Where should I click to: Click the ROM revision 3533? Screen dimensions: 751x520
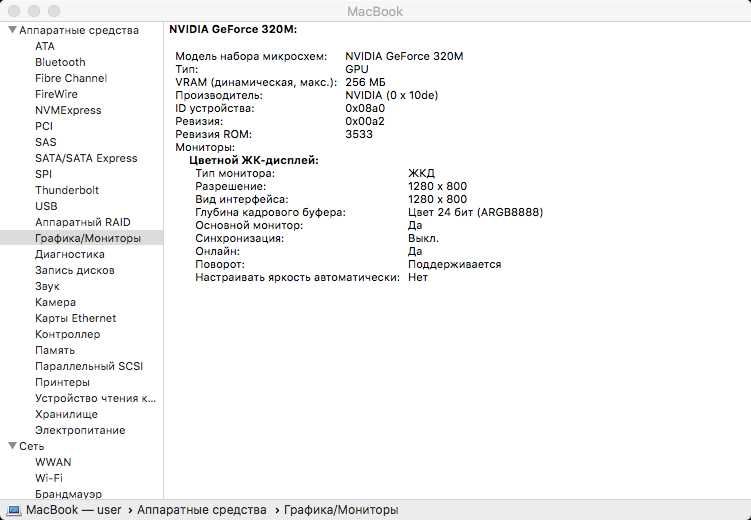[359, 134]
